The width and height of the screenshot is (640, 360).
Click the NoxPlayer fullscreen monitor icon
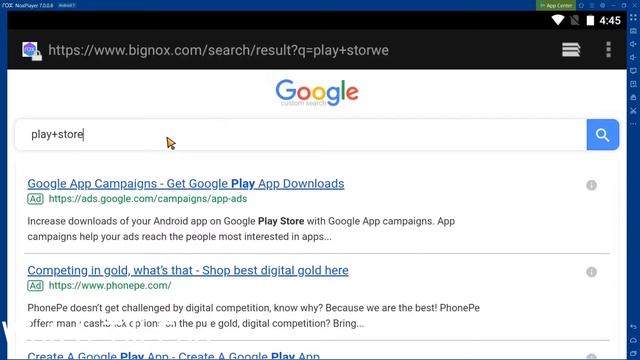(x=633, y=71)
